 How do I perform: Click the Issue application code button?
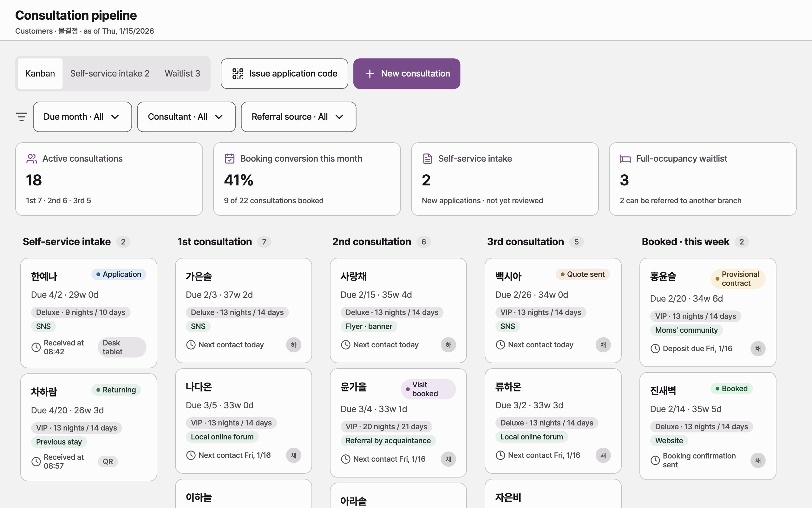click(x=284, y=74)
